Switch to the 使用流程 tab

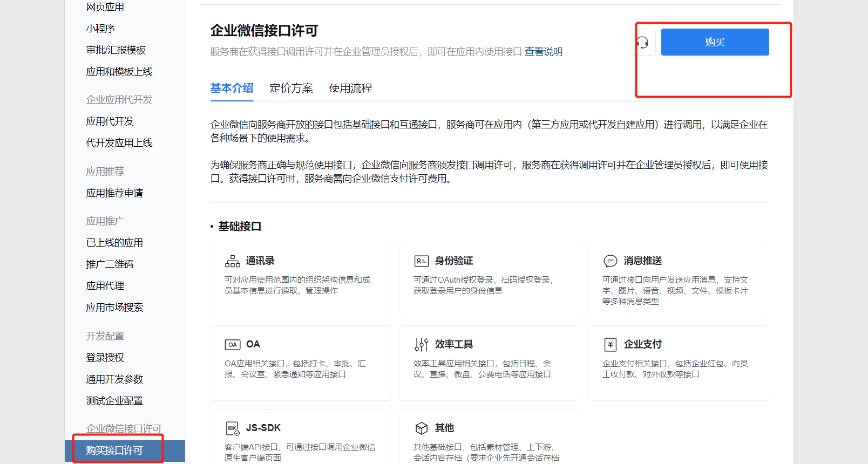click(351, 88)
